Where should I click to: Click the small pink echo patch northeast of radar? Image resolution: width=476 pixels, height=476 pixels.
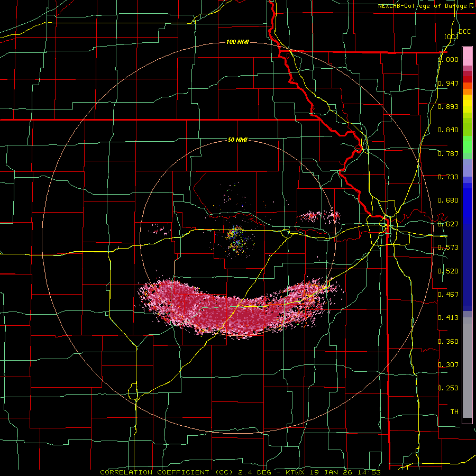319,216
